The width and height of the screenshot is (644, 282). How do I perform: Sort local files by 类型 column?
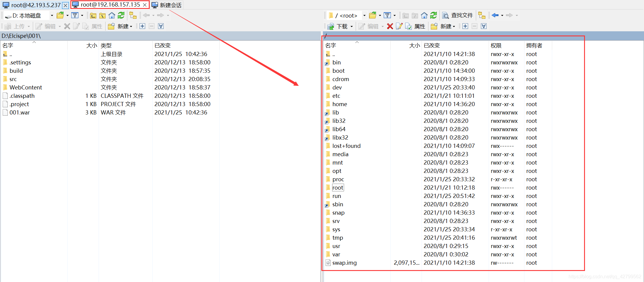(106, 46)
